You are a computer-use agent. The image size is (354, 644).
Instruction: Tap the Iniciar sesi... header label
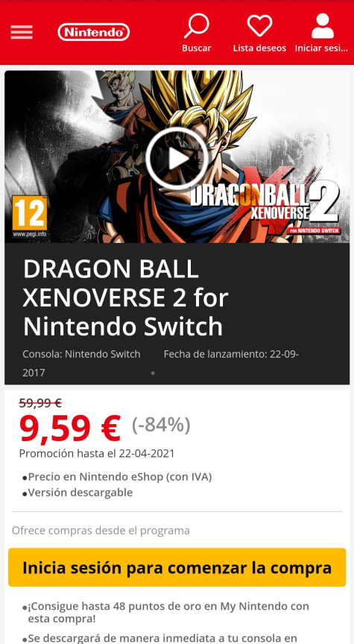click(x=321, y=48)
